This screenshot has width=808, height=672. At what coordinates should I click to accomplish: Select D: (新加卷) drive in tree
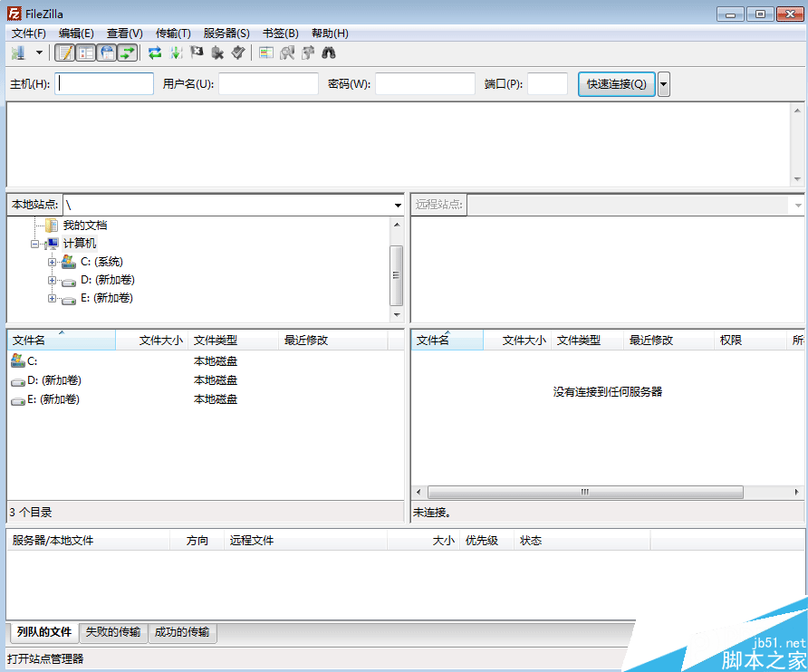click(107, 280)
